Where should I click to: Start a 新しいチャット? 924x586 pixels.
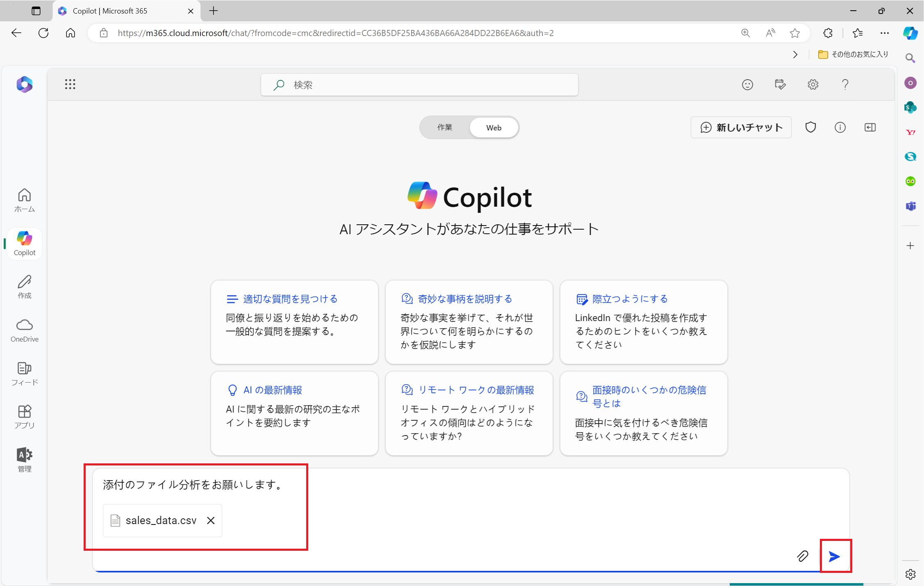(741, 128)
